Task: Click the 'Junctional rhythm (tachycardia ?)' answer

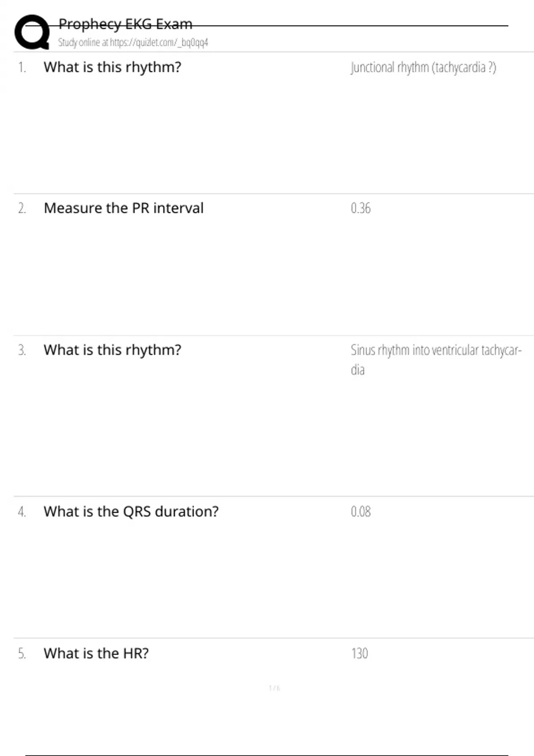Action: pos(423,68)
